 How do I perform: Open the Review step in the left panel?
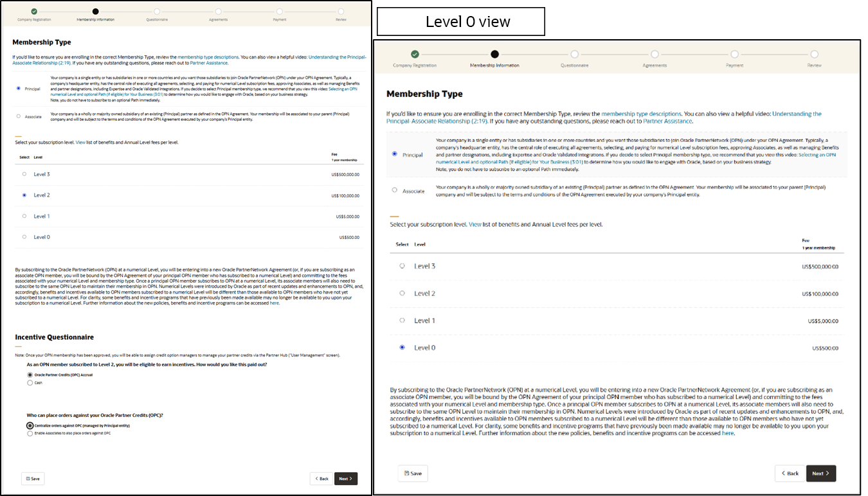pos(341,11)
